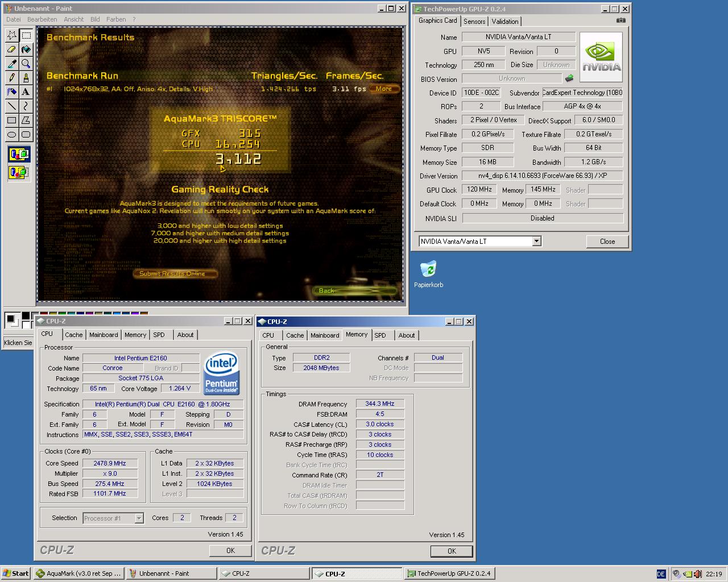Switch to AquaMark taskbar button
The width and height of the screenshot is (728, 582).
tap(79, 573)
